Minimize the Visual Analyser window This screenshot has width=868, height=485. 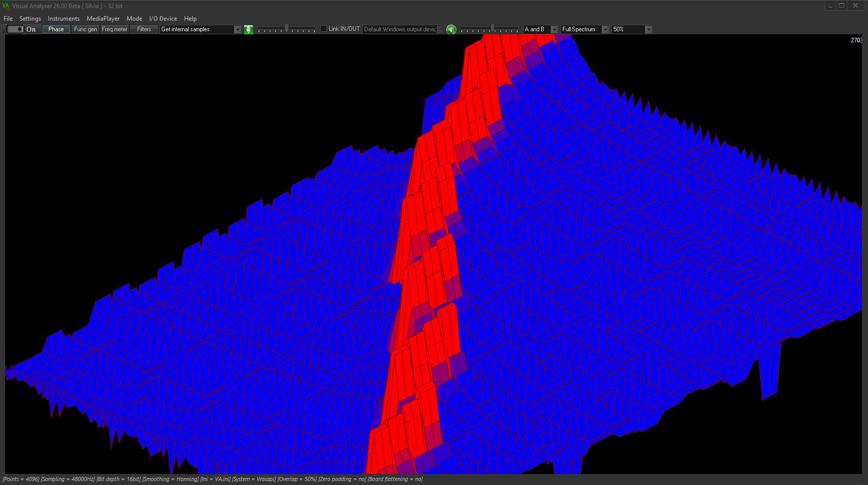(x=830, y=6)
